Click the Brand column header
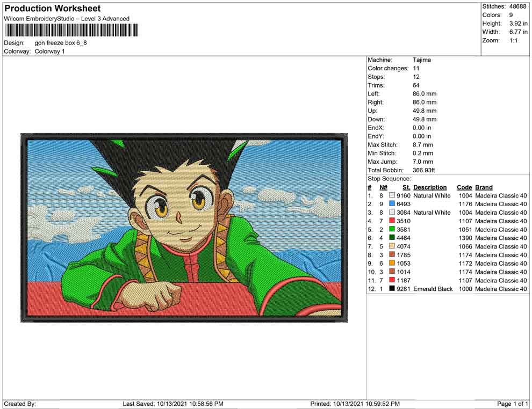The image size is (532, 409). (x=484, y=187)
